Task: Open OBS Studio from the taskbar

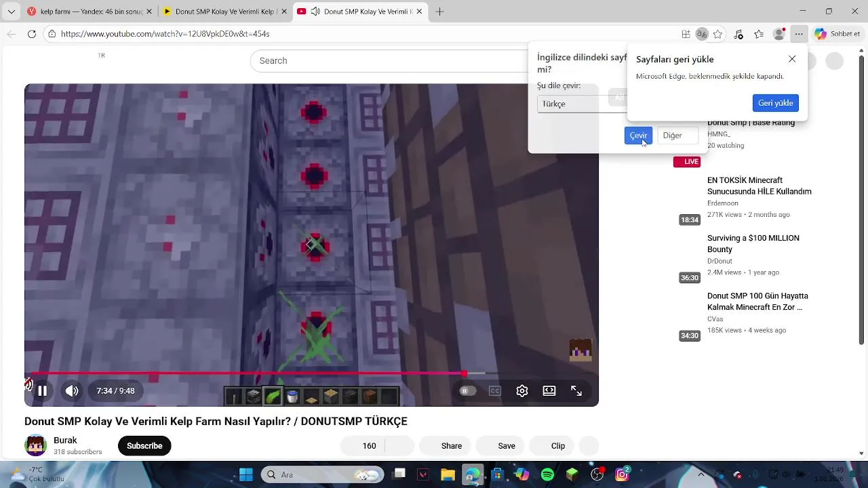Action: [x=597, y=474]
